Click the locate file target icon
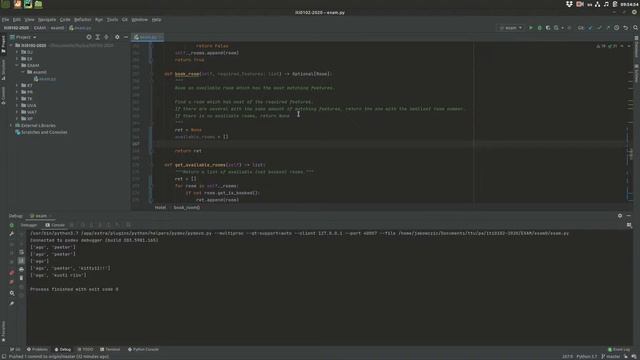640x360 pixels. (89, 37)
